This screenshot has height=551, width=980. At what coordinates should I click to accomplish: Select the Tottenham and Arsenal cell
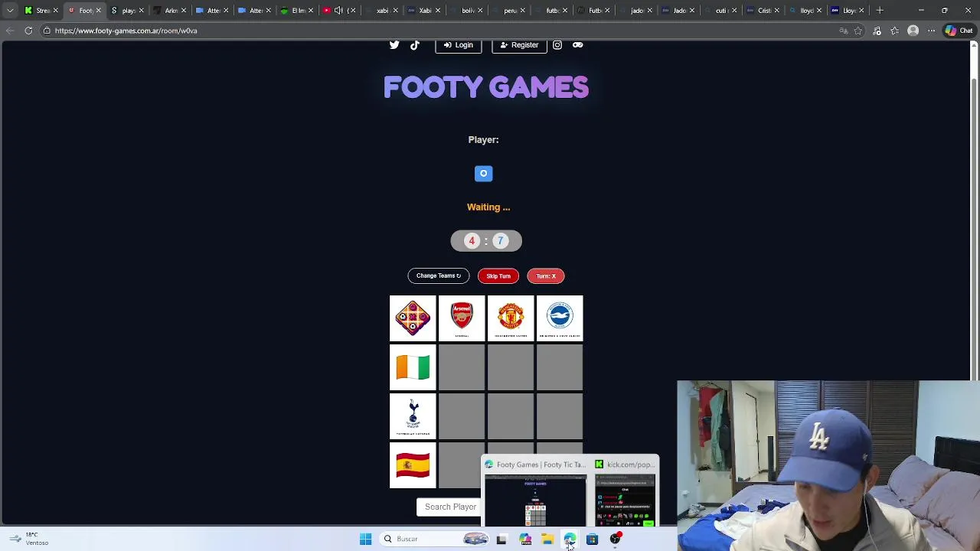(x=462, y=416)
